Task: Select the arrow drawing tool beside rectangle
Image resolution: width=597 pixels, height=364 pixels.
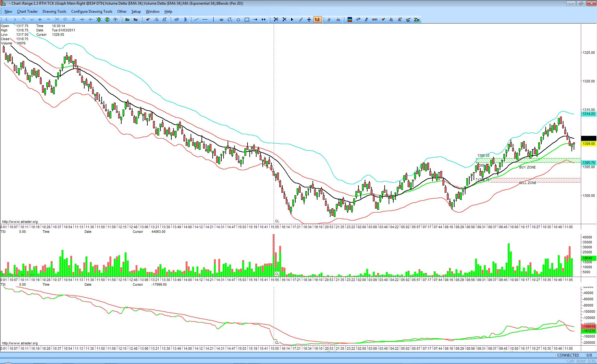Action: [255, 20]
